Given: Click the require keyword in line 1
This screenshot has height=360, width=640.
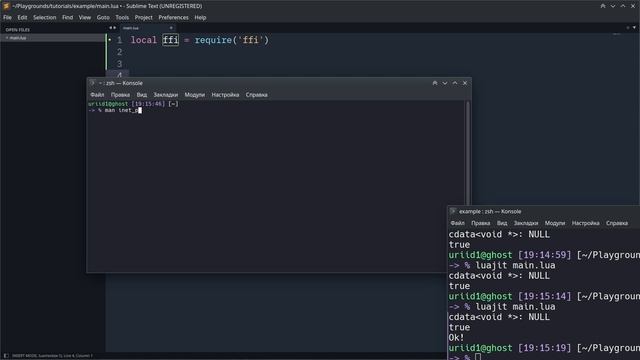Looking at the screenshot, I should tap(213, 40).
